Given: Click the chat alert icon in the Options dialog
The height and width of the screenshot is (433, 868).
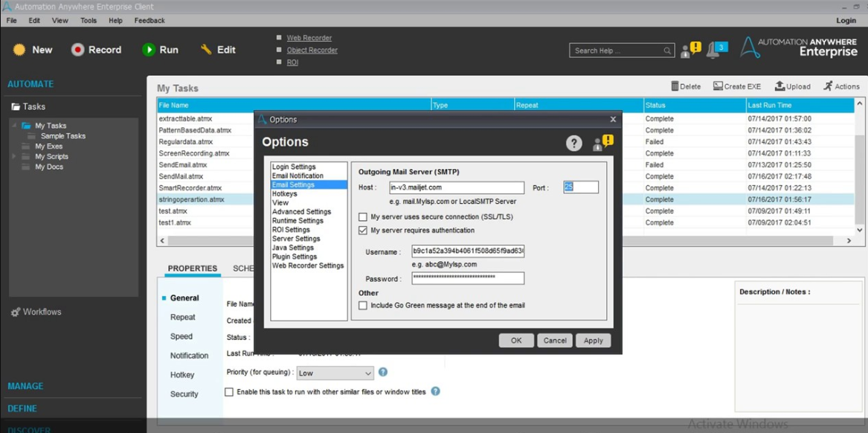Looking at the screenshot, I should [602, 143].
